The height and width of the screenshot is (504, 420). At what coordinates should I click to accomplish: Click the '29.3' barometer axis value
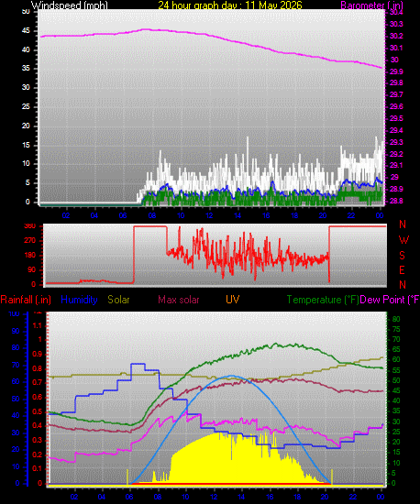396,142
